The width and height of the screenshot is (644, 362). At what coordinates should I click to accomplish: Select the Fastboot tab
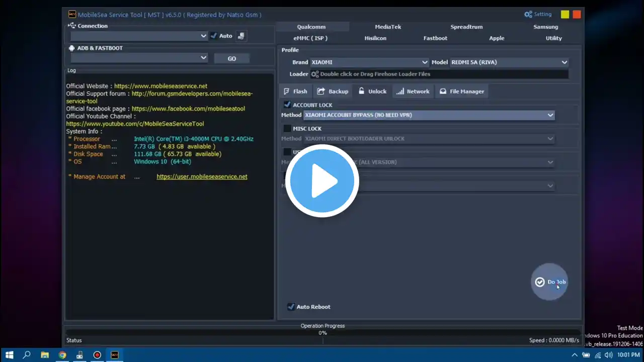click(435, 38)
